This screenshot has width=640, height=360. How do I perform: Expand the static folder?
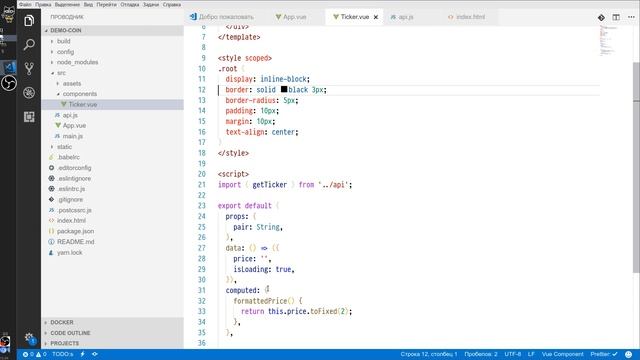pyautogui.click(x=112, y=147)
